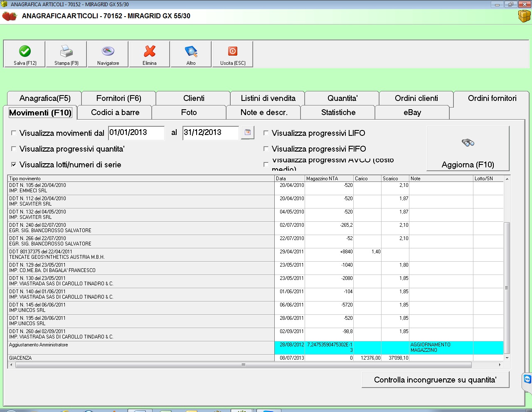Viewport: 532px width, 412px height.
Task: Open the Navigatore compass icon
Action: coord(108,51)
